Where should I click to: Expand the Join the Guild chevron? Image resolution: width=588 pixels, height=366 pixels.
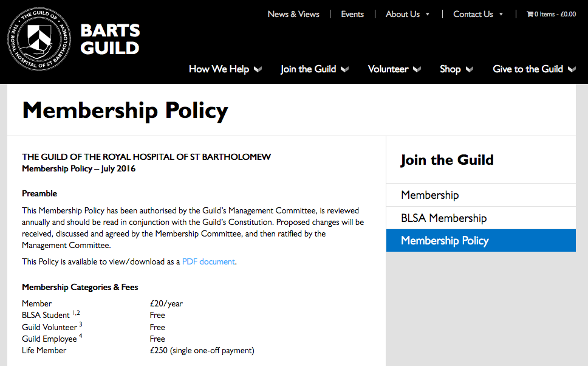click(x=344, y=69)
